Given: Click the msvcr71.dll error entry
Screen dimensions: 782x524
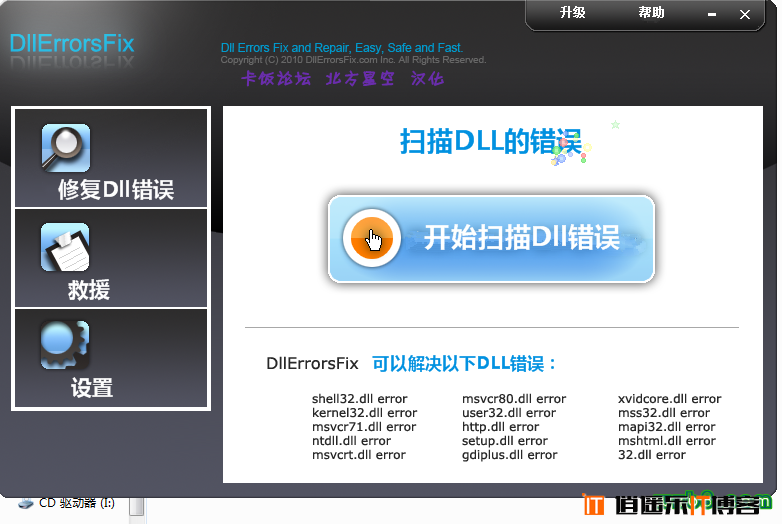Looking at the screenshot, I should click(364, 427).
